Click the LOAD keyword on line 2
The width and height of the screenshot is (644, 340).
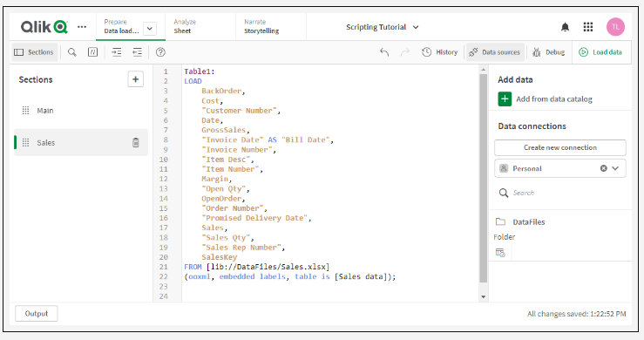pyautogui.click(x=193, y=81)
